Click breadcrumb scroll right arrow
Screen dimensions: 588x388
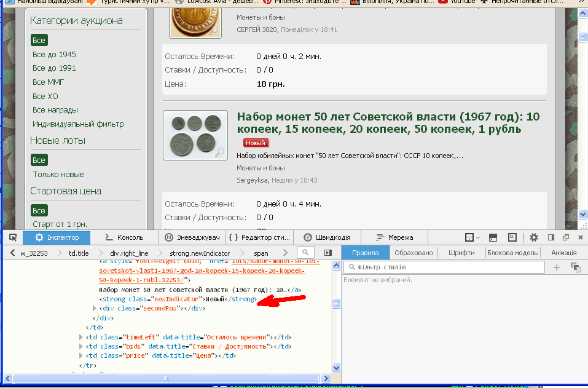(x=285, y=253)
